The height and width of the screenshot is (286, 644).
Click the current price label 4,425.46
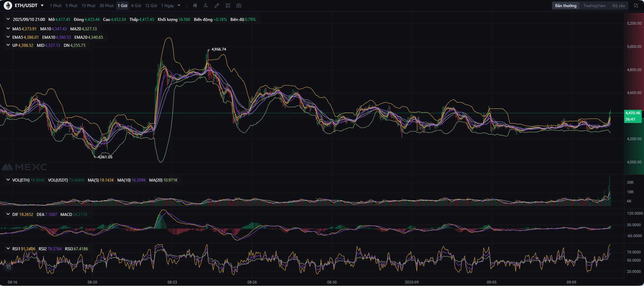click(633, 113)
